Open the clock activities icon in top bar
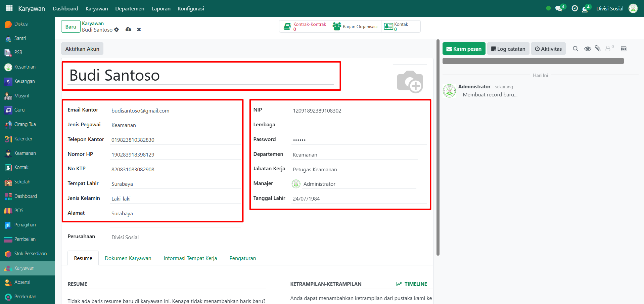This screenshot has width=644, height=304. (574, 8)
